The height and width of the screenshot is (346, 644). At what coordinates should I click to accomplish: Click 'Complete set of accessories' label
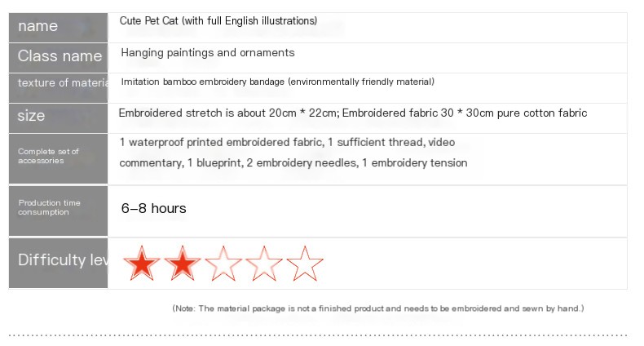(59, 158)
